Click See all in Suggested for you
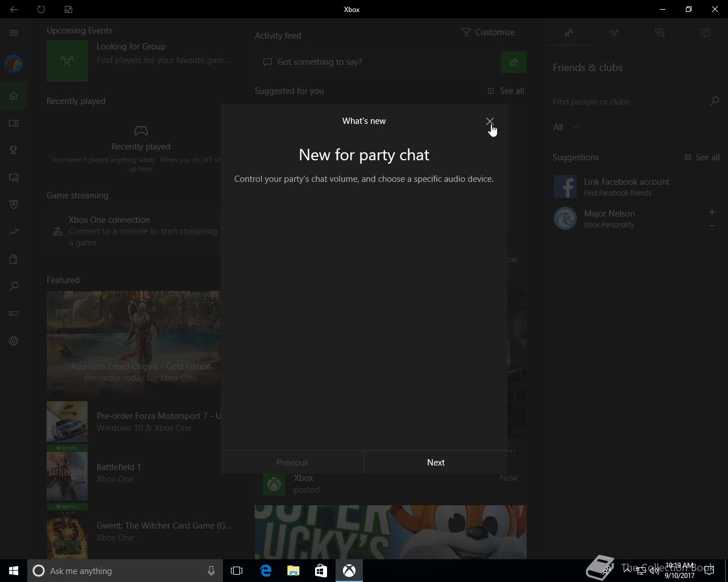The image size is (728, 582). (506, 91)
